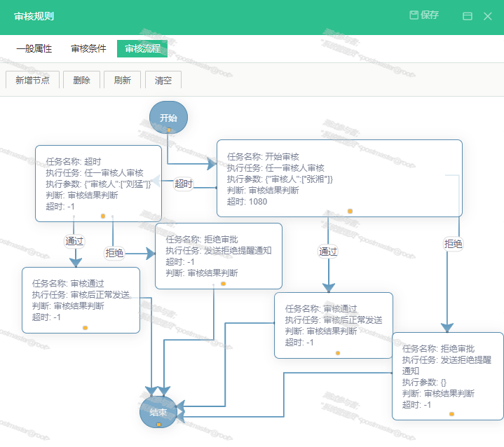Image resolution: width=504 pixels, height=447 pixels.
Task: Select the middle 拒绝审批 task node
Action: 218,256
